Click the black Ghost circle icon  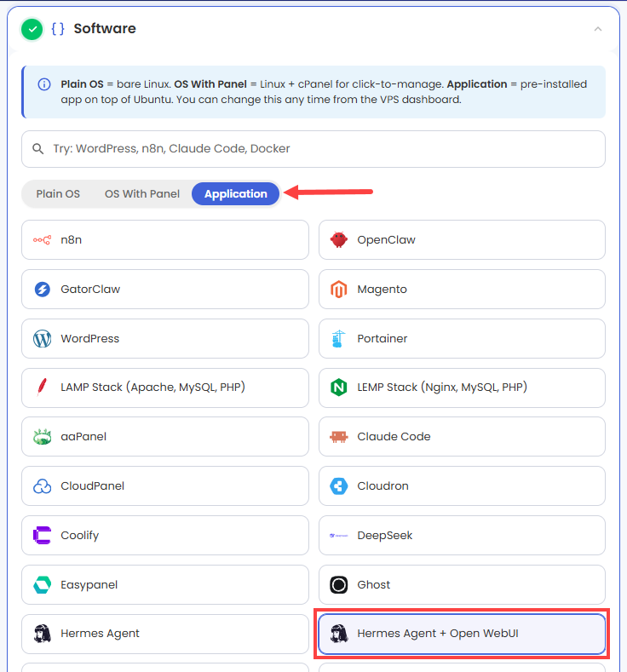[x=338, y=584]
